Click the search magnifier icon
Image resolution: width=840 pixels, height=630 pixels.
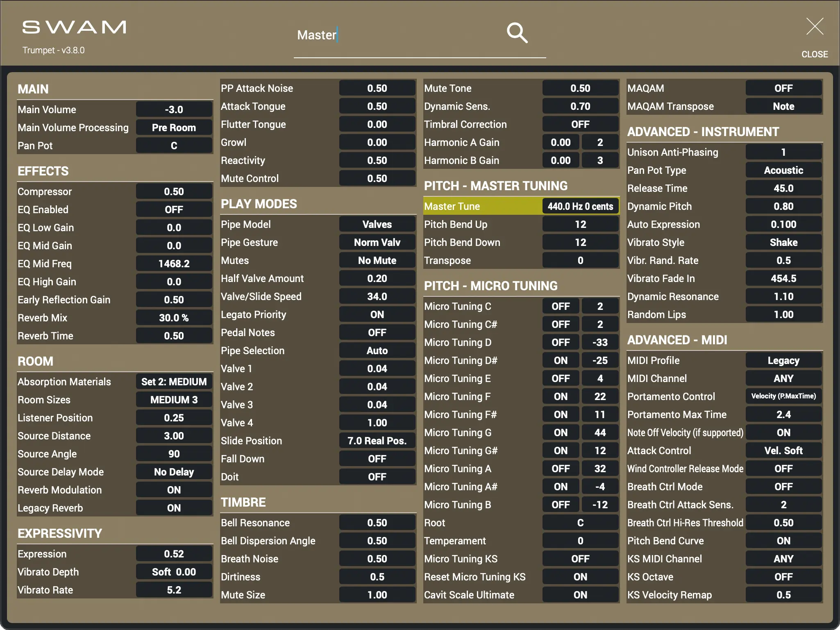click(x=517, y=33)
